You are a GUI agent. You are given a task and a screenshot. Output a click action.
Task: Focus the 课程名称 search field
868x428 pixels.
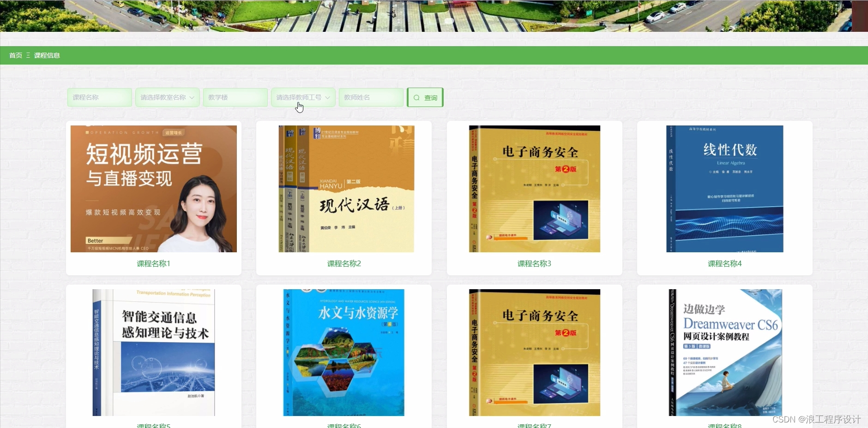point(100,97)
